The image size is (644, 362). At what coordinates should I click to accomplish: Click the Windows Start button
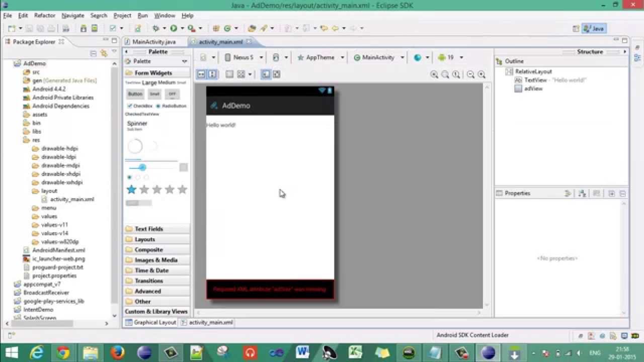11,353
